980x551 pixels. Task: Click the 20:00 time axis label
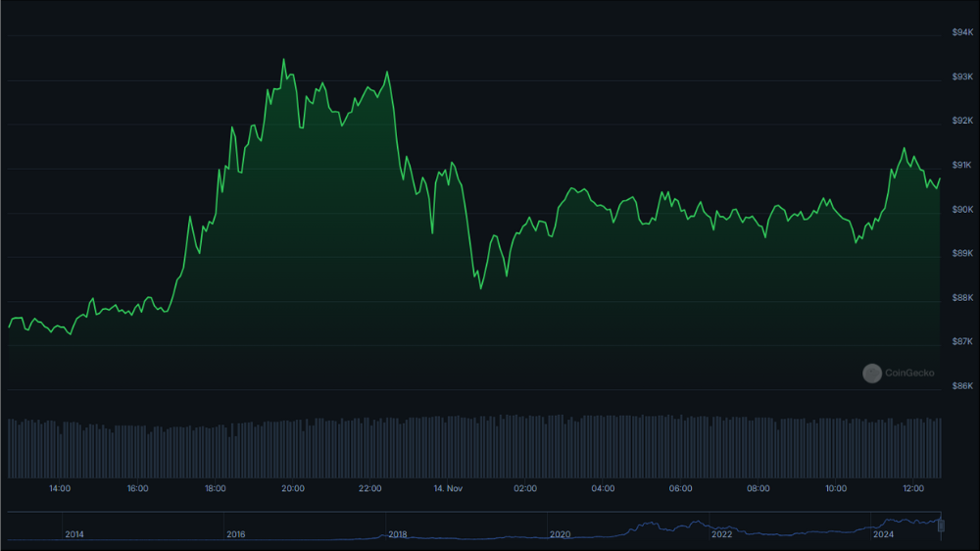292,488
